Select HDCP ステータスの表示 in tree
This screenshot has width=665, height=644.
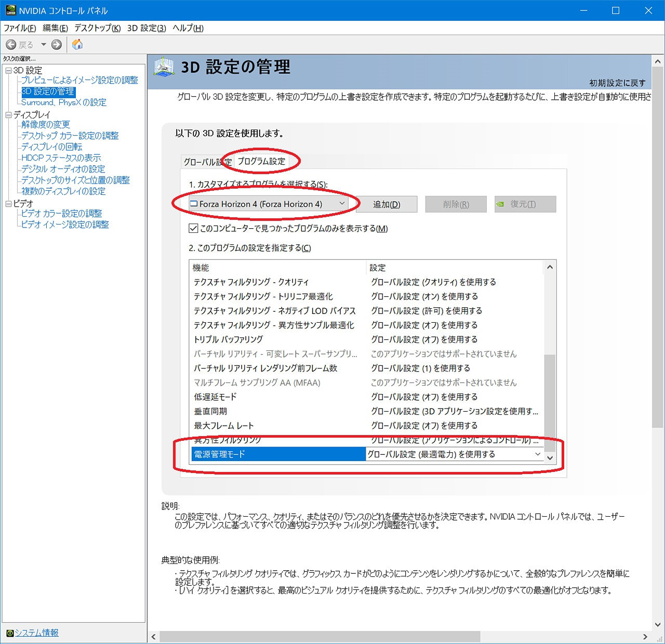[61, 158]
